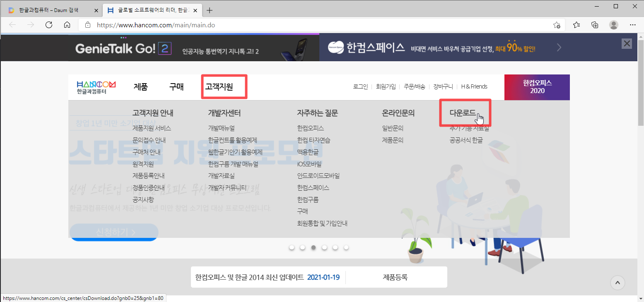This screenshot has height=302, width=644.
Task: Open the 다운로드 submenu heading
Action: click(463, 113)
